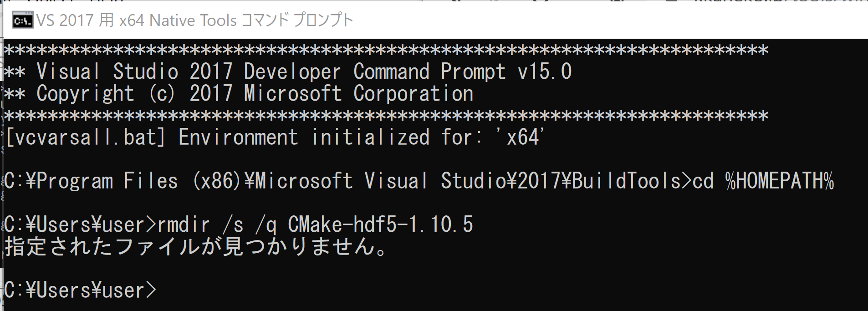Click the 'Copyright (c) 2017 Microsoft Corporation' line
The width and height of the screenshot is (868, 311).
pos(255,94)
